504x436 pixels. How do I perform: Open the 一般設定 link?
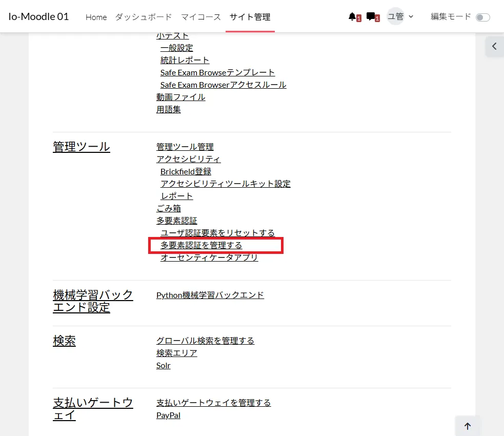[x=176, y=48]
